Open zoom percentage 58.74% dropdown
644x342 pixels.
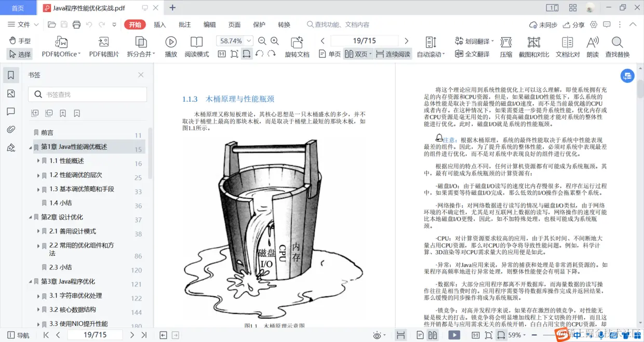point(249,40)
